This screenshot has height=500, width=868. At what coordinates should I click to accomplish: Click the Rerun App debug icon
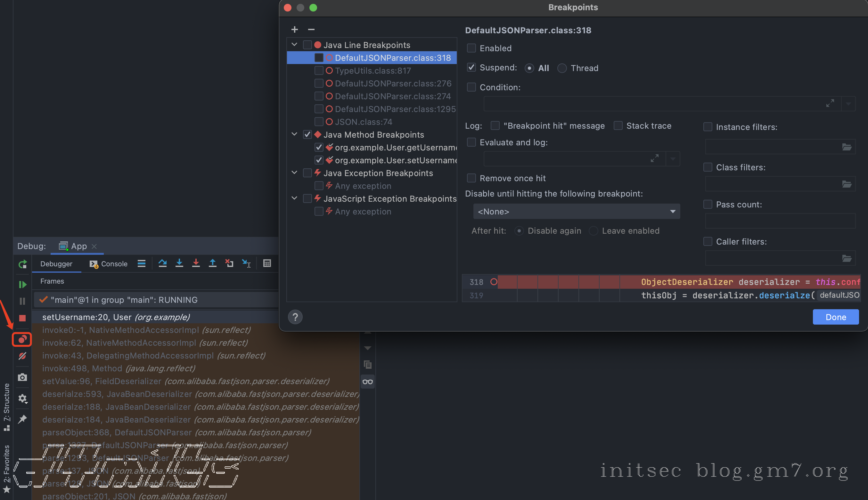click(22, 264)
